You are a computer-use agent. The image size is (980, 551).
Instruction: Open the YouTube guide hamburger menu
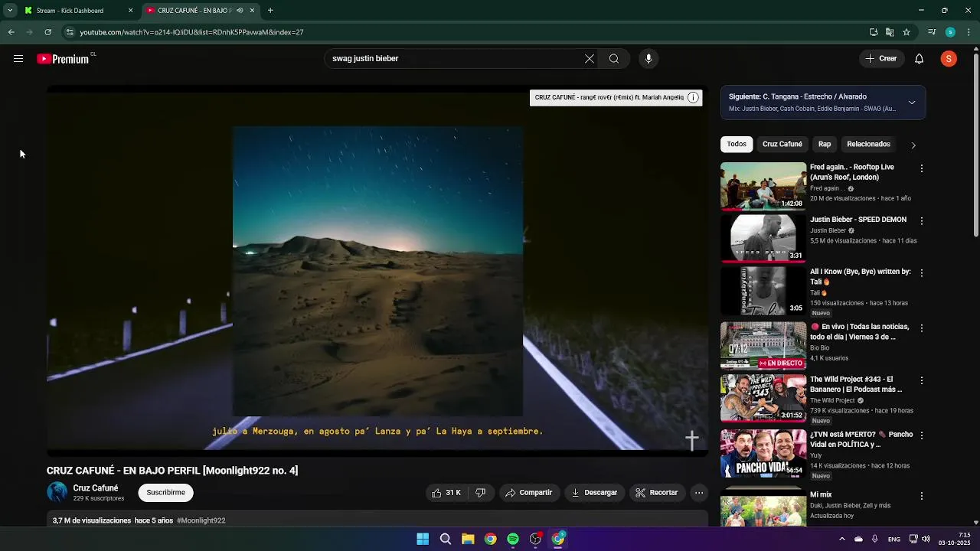coord(18,59)
